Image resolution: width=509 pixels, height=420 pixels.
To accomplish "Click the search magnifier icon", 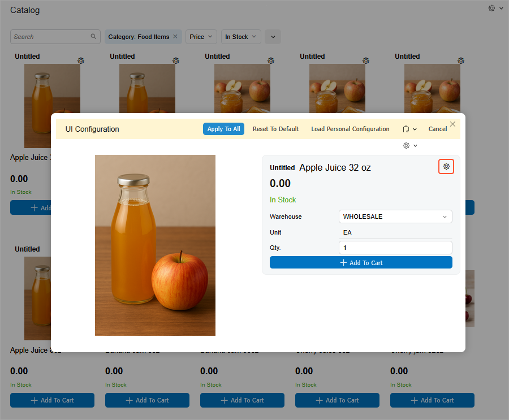I will (x=93, y=36).
